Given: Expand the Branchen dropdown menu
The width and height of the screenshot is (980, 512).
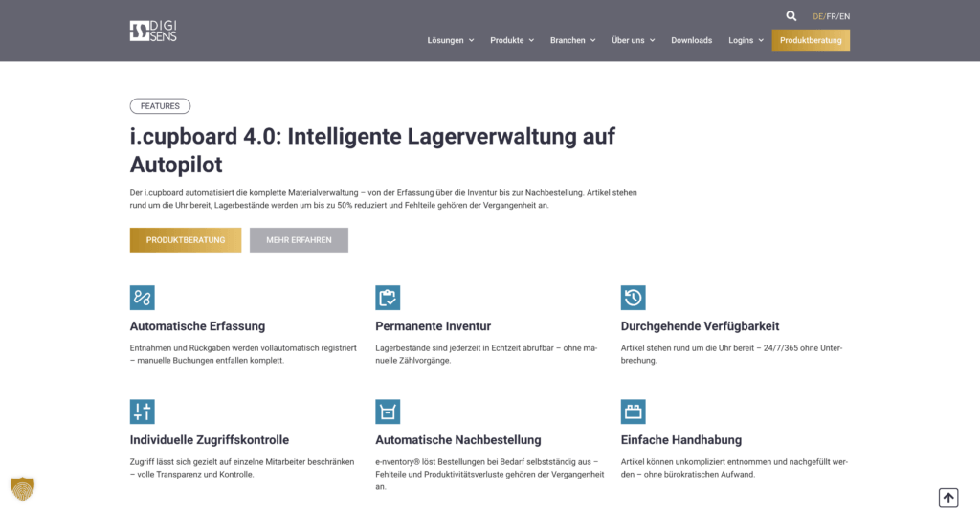Looking at the screenshot, I should (x=572, y=40).
